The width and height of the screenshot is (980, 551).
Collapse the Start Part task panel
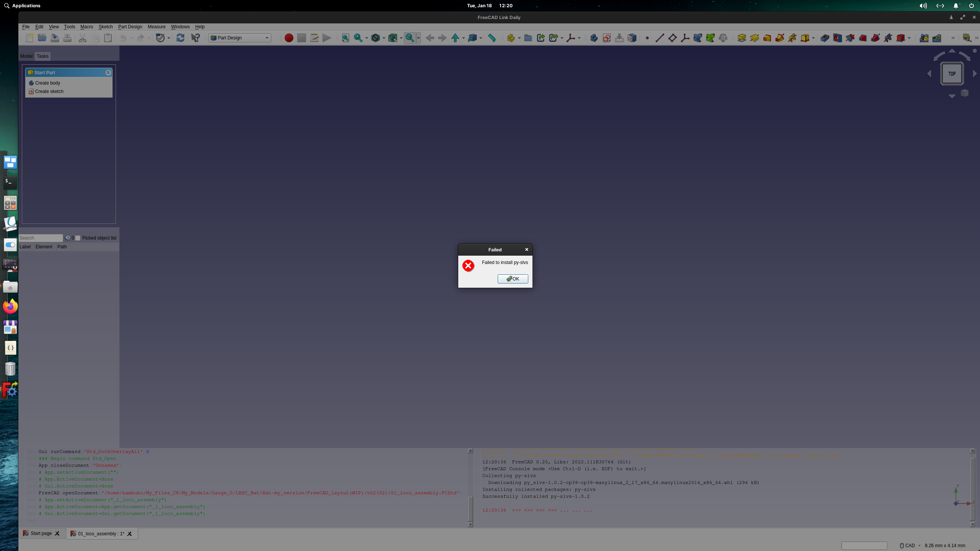click(x=108, y=72)
